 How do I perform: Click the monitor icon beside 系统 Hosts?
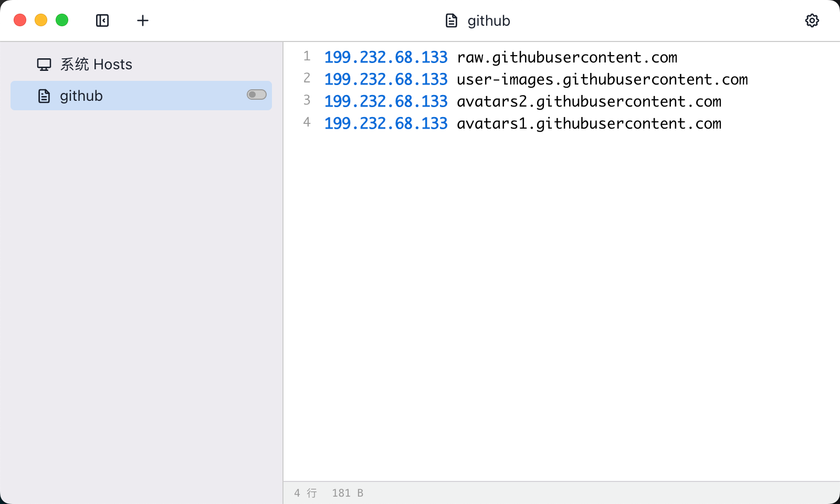coord(44,65)
